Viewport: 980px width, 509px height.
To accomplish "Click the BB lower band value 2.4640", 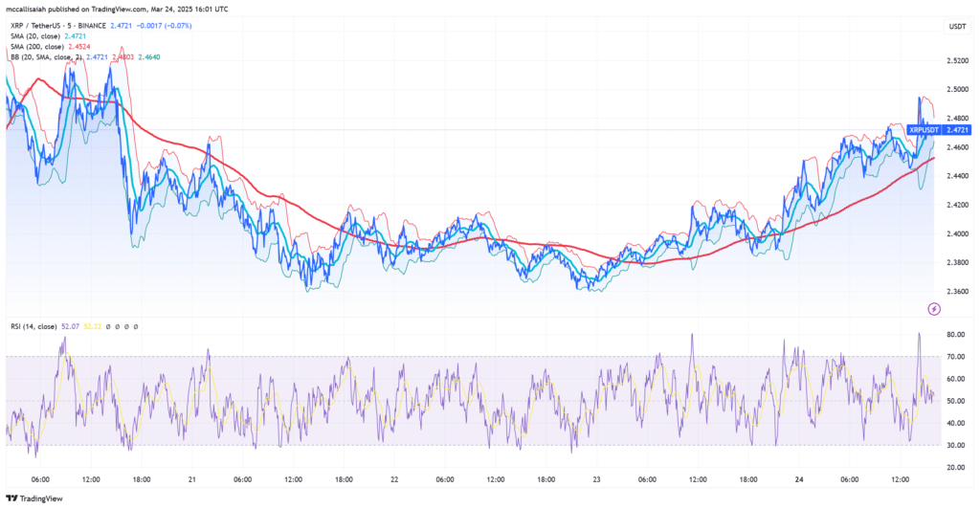I will pyautogui.click(x=149, y=56).
